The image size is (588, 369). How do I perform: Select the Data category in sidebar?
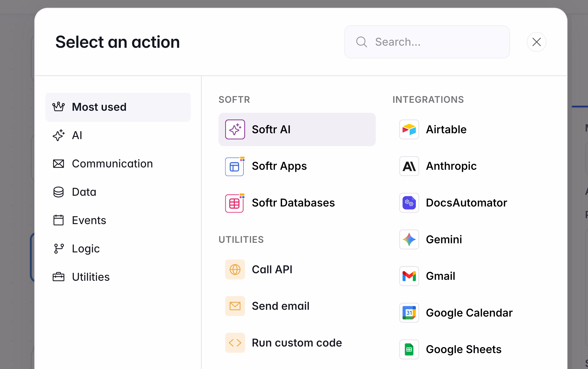point(84,192)
